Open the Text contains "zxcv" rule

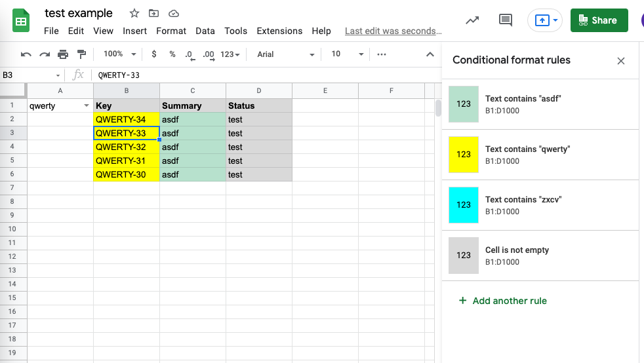pos(540,205)
